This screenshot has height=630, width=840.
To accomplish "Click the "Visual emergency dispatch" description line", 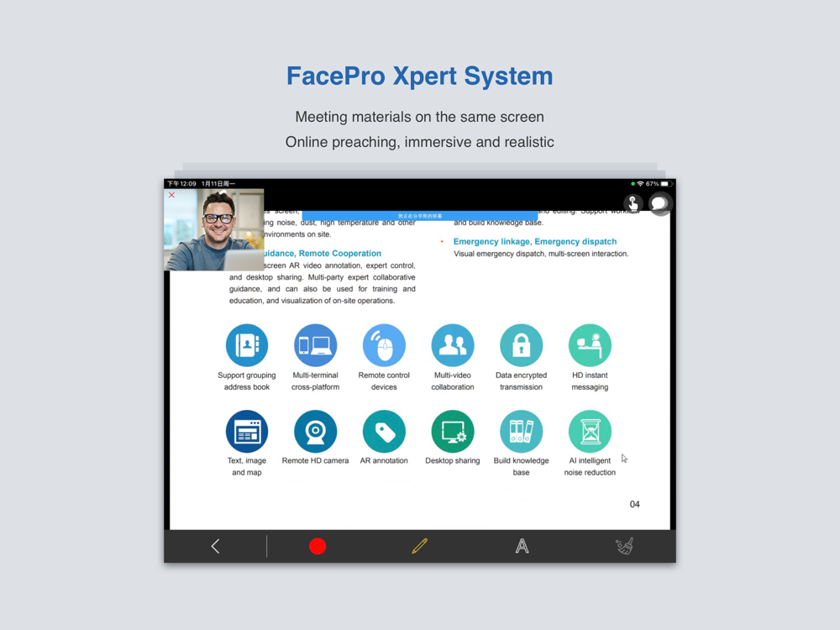I will click(541, 254).
